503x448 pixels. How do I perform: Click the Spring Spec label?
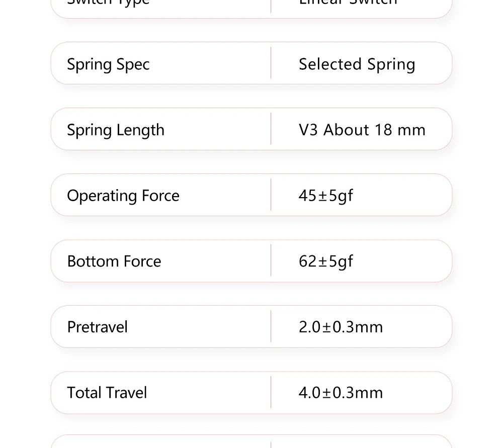pos(108,64)
